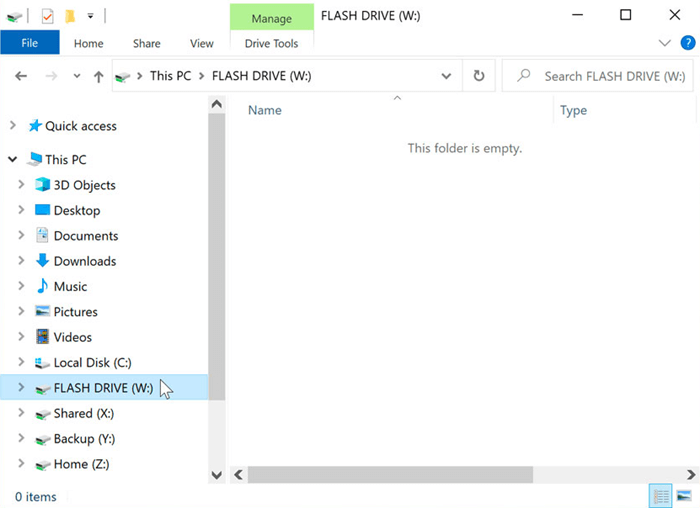Click the Help question mark icon
Screen dimensions: 700x508
click(x=687, y=43)
